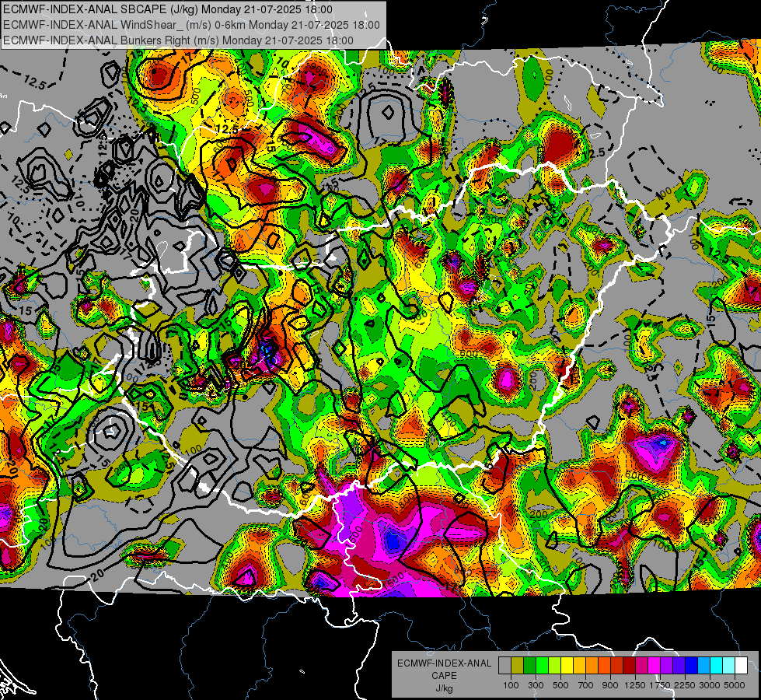Pick the purple legend swatch
Viewport: 761px width, 700px height.
coord(666,665)
